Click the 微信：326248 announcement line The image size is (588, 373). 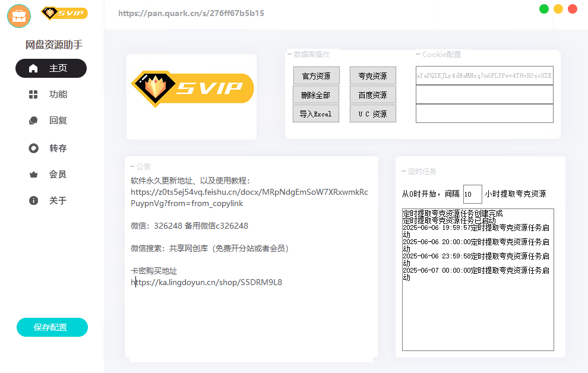pos(189,226)
